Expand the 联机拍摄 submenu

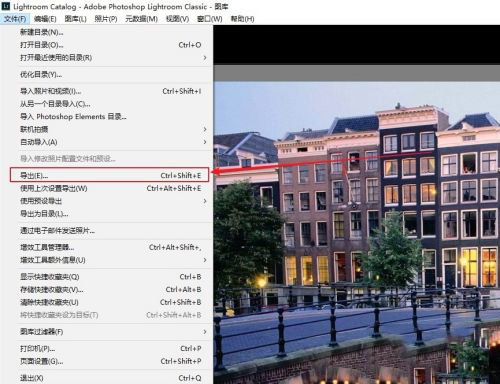[107, 129]
